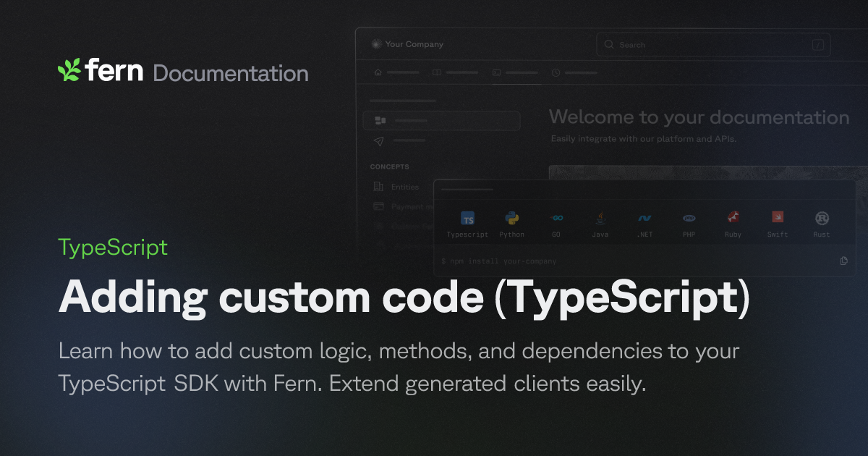Click the 'Learn how to add custom logic' description
Screen dimensions: 868x456
(x=399, y=368)
